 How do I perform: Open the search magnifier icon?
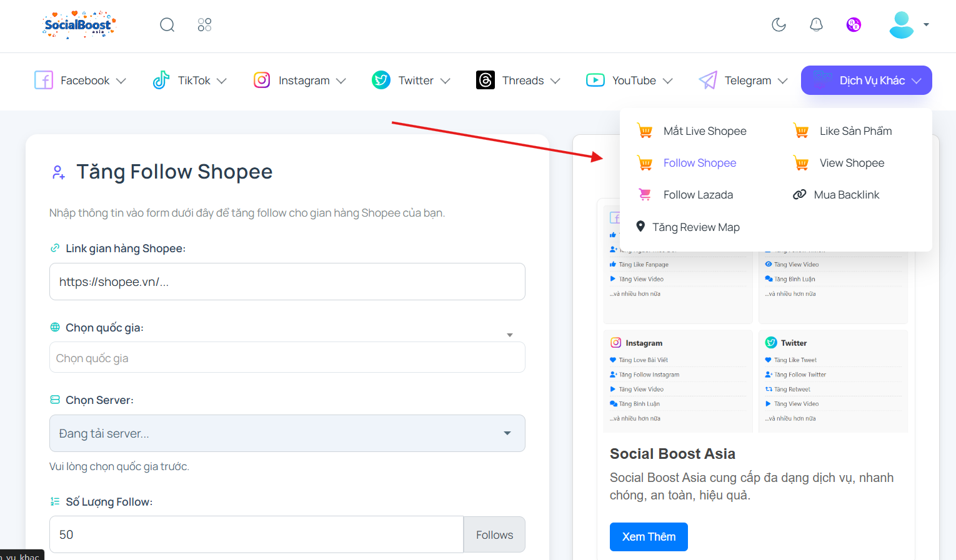pos(167,25)
